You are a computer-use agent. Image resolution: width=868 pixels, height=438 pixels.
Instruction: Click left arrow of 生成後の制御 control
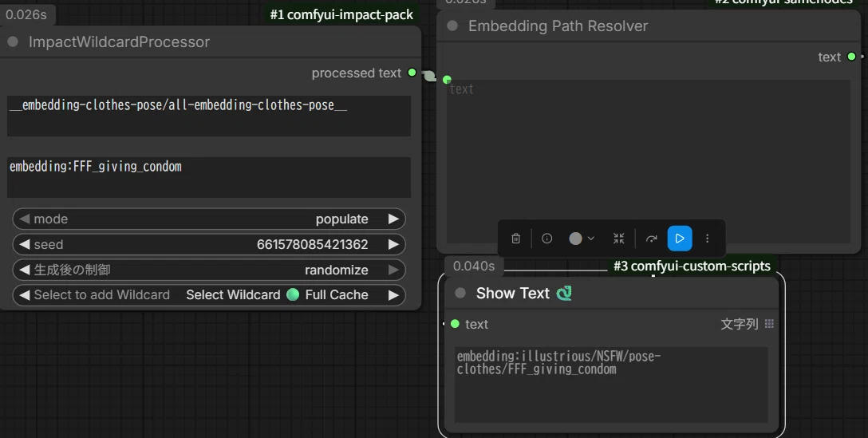tap(25, 270)
